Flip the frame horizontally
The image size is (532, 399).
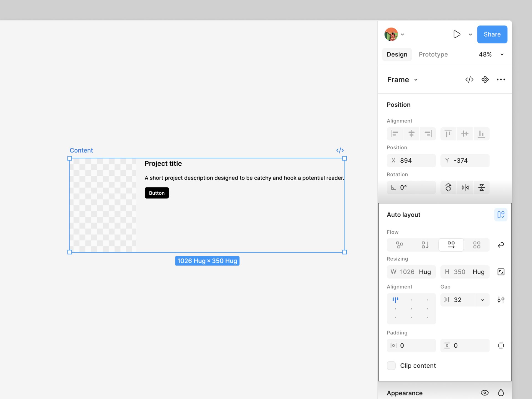[465, 188]
